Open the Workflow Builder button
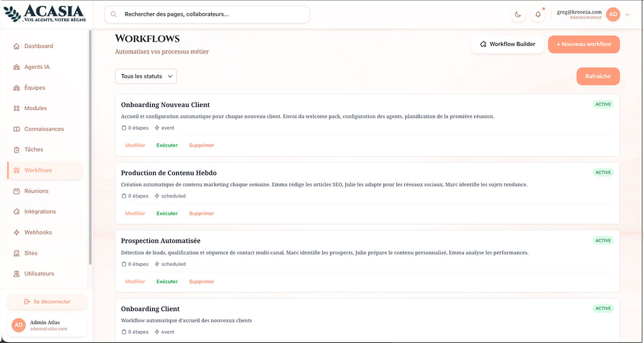The height and width of the screenshot is (343, 644). [x=507, y=44]
